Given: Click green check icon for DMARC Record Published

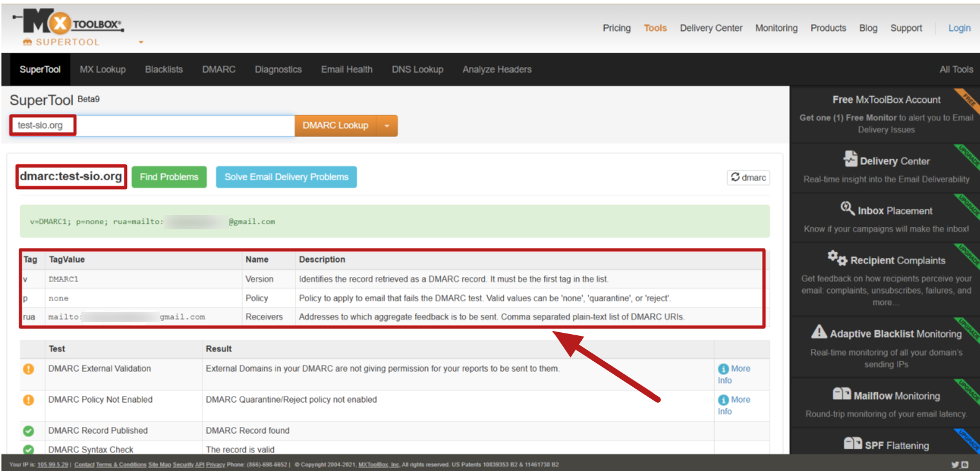Looking at the screenshot, I should (28, 431).
